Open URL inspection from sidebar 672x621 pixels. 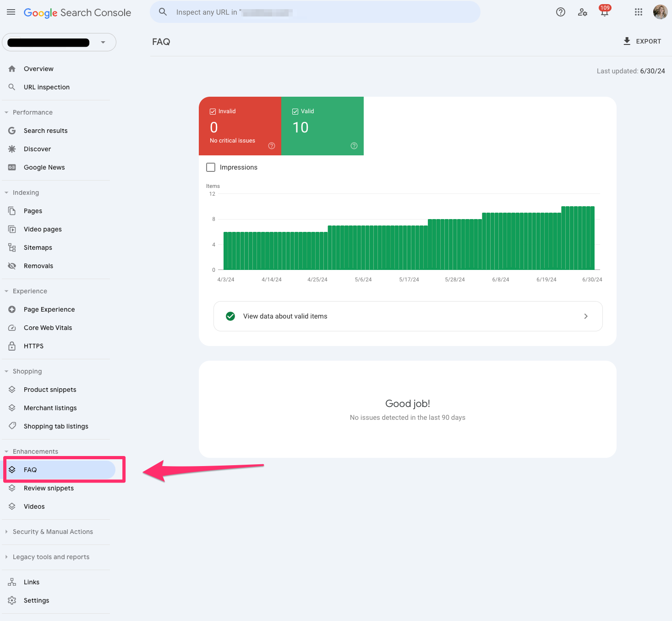coord(59,87)
